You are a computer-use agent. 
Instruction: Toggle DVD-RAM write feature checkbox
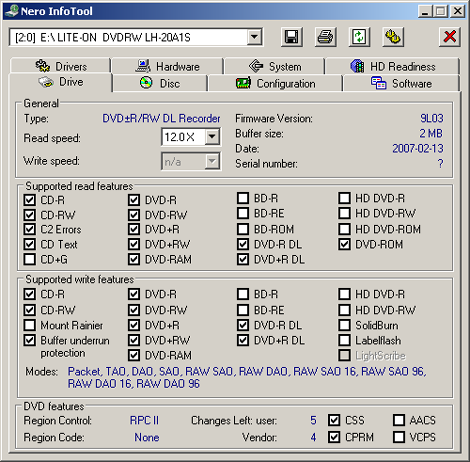[x=134, y=355]
